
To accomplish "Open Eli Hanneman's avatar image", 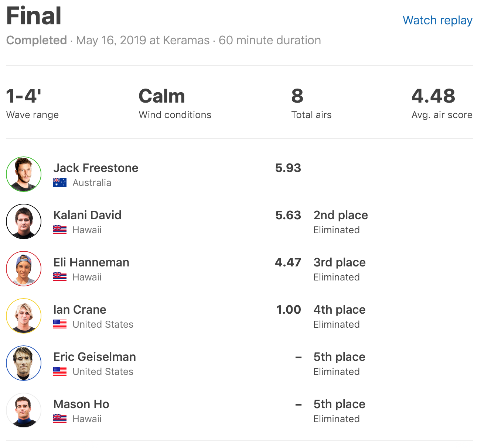I will click(24, 269).
